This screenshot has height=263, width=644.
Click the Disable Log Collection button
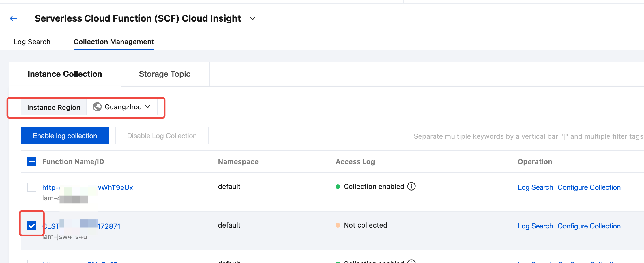162,136
